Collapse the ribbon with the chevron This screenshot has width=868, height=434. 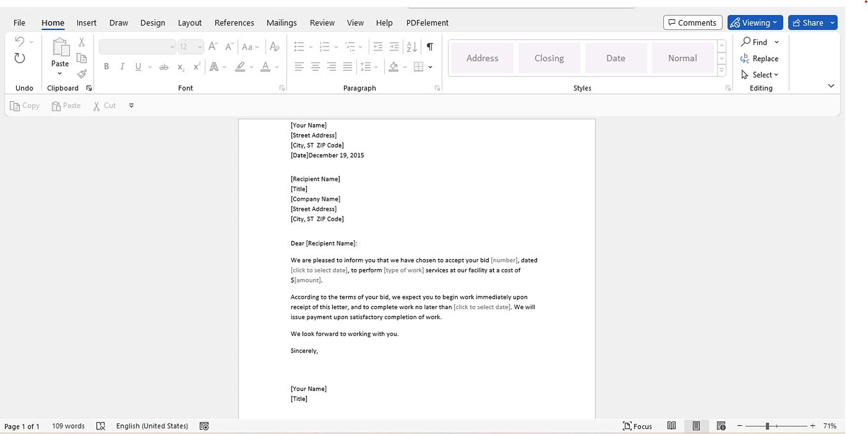pos(831,86)
